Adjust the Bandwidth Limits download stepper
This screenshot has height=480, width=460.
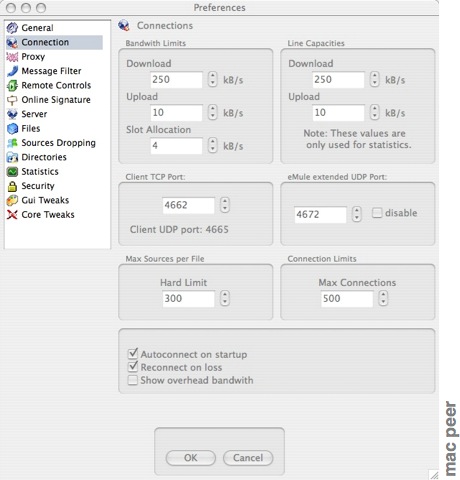[x=212, y=79]
